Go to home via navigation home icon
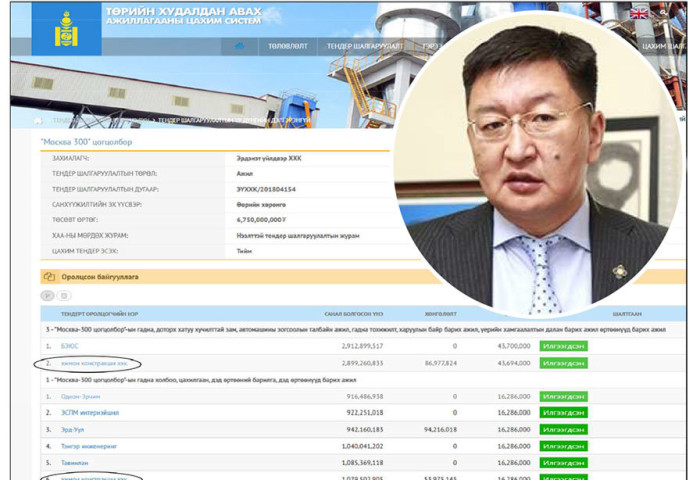 click(x=240, y=46)
